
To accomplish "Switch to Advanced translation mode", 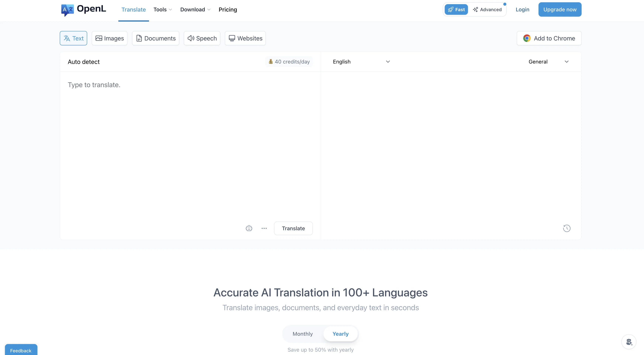I will [x=487, y=9].
